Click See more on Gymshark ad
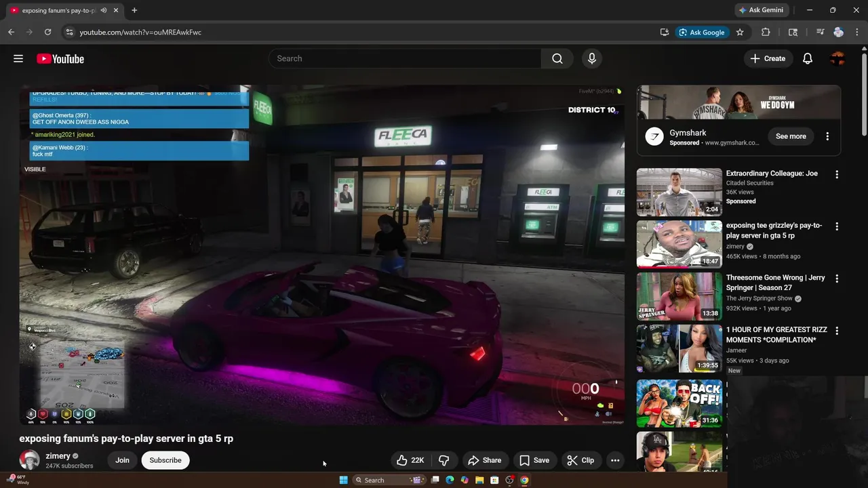This screenshot has height=488, width=868. [791, 136]
